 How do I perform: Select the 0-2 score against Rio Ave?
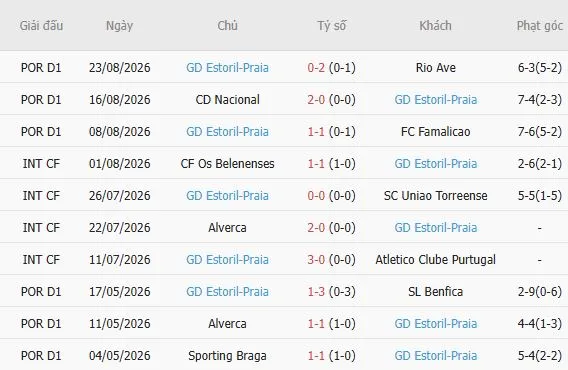tap(316, 68)
